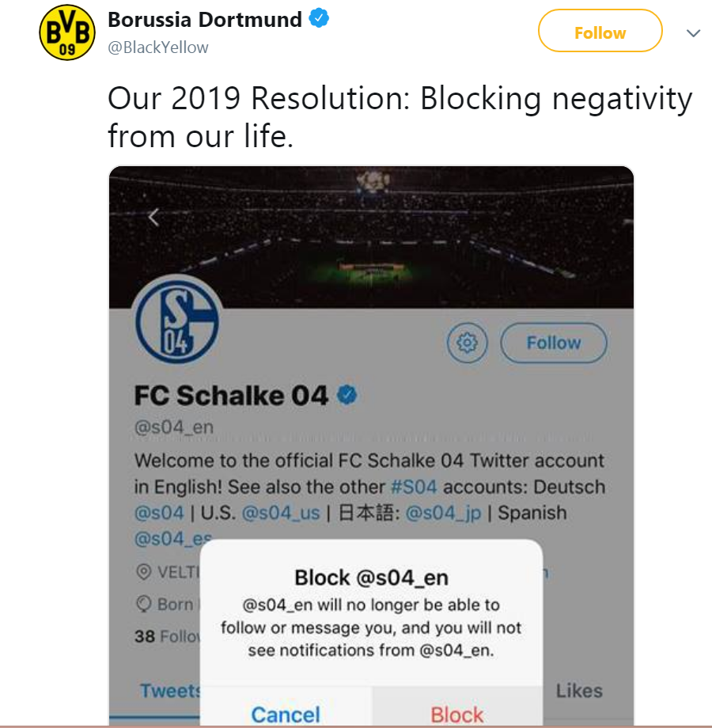Image resolution: width=712 pixels, height=728 pixels.
Task: Tap the back arrow on the stadium banner
Action: point(153,217)
